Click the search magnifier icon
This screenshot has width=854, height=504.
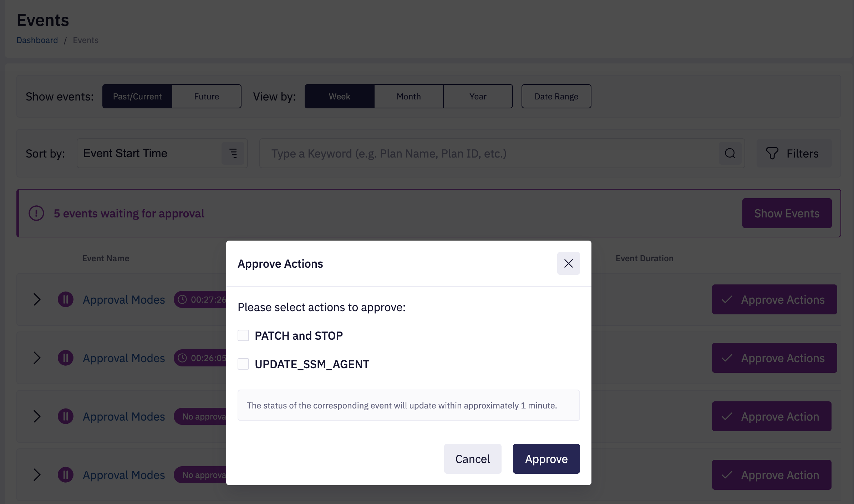(x=730, y=153)
